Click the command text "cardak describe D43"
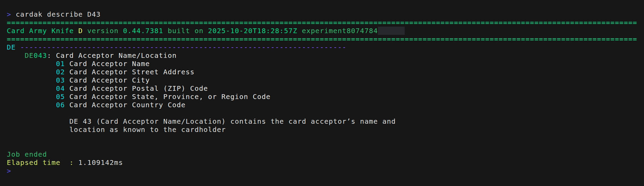The width and height of the screenshot is (644, 186). [x=58, y=15]
